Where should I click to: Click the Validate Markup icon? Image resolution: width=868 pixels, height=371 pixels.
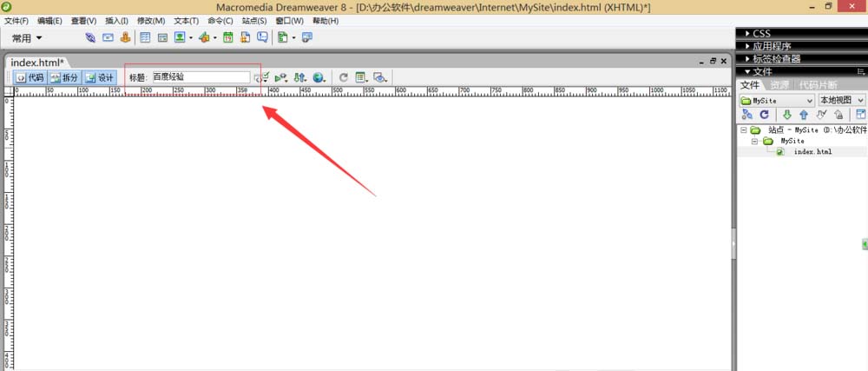(280, 77)
